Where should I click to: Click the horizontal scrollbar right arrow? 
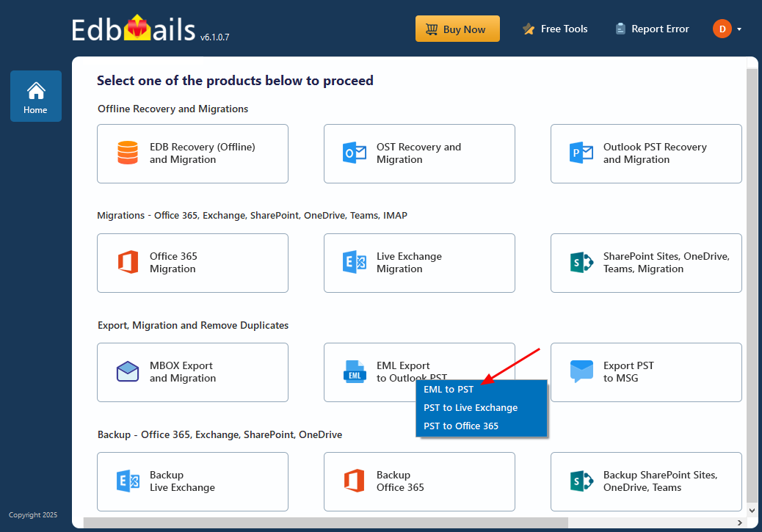[740, 522]
